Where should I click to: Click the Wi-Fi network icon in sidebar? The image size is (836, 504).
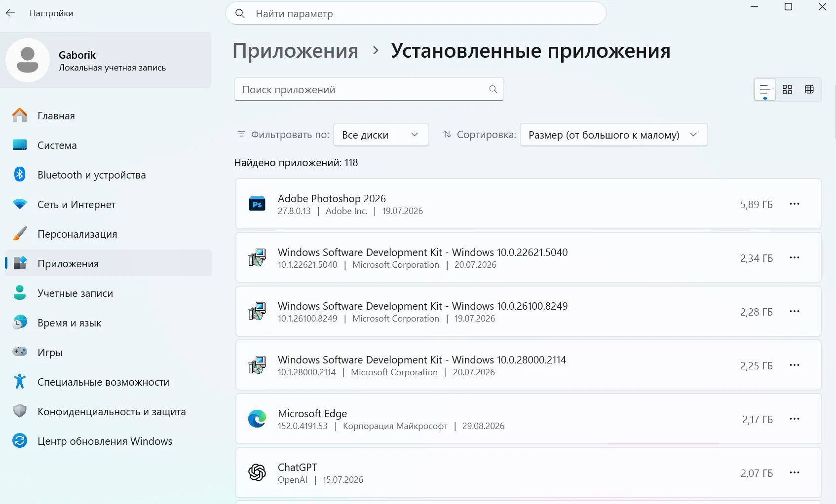pos(20,204)
